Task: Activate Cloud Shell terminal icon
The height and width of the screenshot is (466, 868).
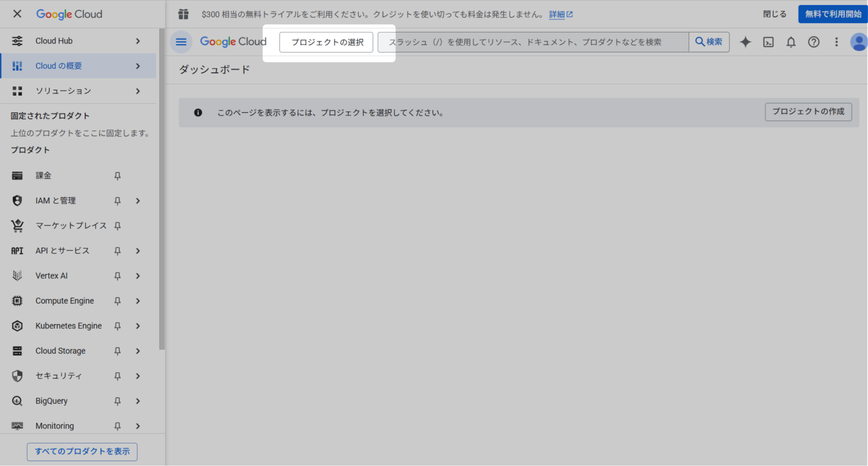Action: (768, 42)
